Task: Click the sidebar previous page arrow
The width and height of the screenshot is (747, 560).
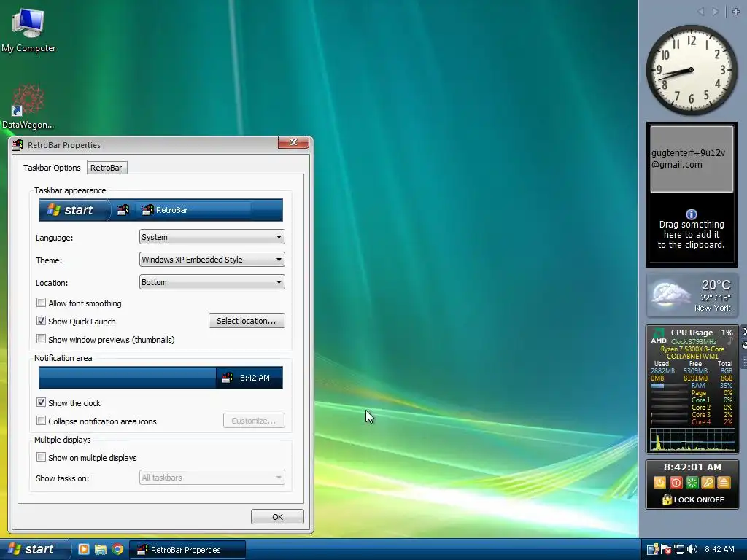Action: 700,12
